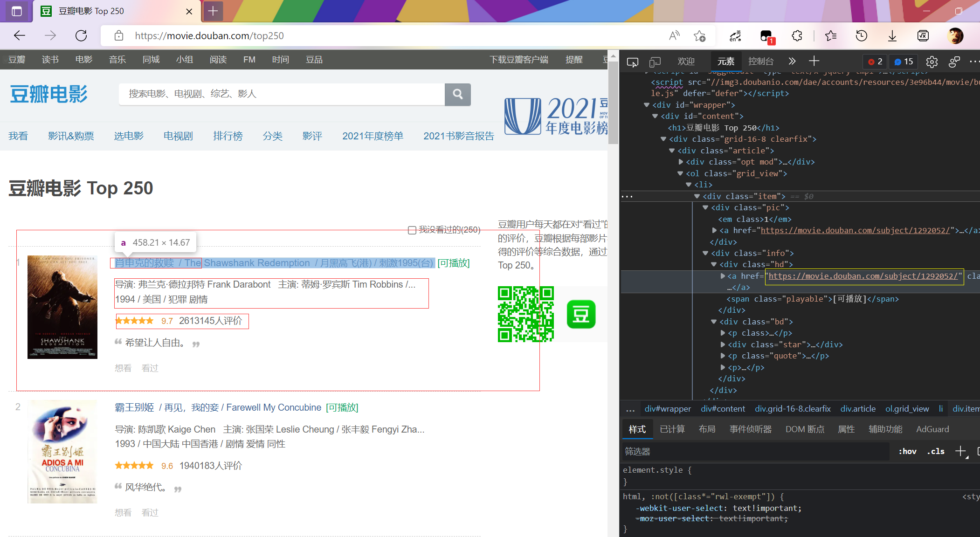Click the Shawshank Redemption poster thumbnail
The image size is (980, 537).
coord(62,307)
